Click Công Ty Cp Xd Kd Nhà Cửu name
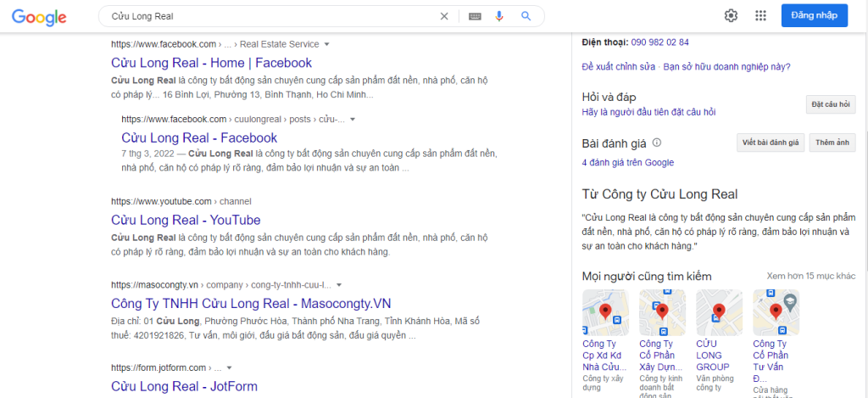Screen dimensions: 868x398 coord(604,355)
